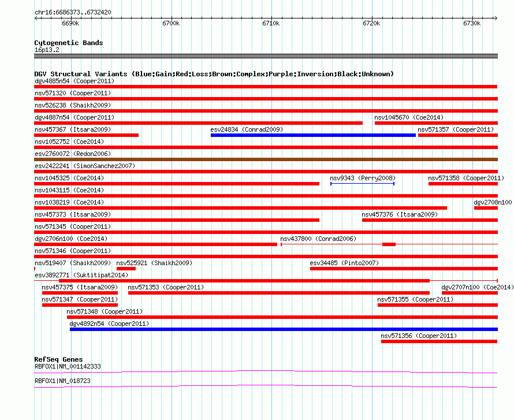514x420 pixels.
Task: Click nsv1052752 (Coe2014) variant label
Action: click(x=69, y=142)
